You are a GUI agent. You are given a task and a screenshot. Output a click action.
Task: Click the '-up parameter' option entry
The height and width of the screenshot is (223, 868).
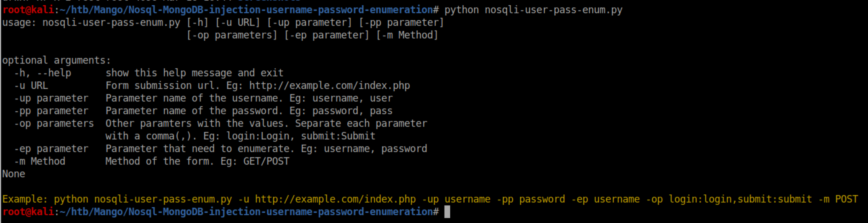click(x=51, y=98)
